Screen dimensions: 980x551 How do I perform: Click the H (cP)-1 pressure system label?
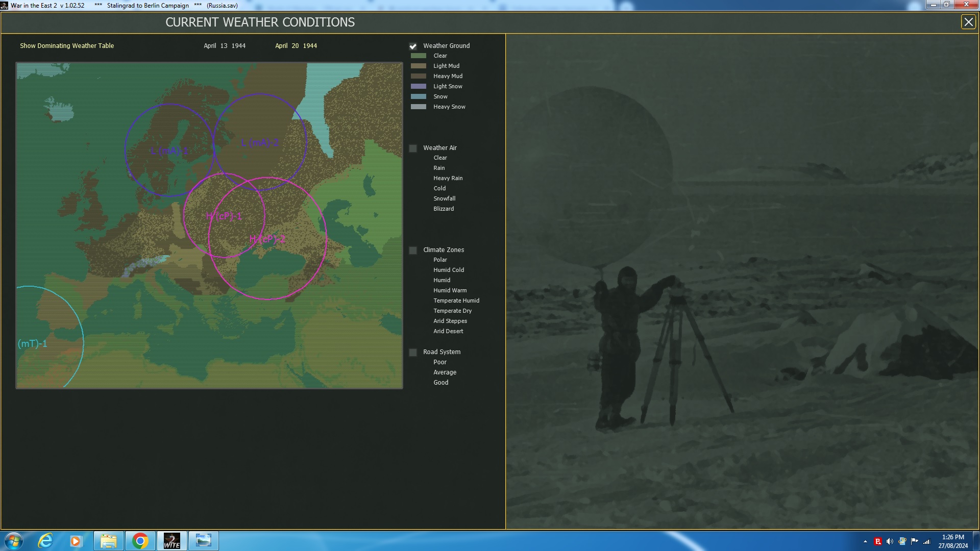224,216
